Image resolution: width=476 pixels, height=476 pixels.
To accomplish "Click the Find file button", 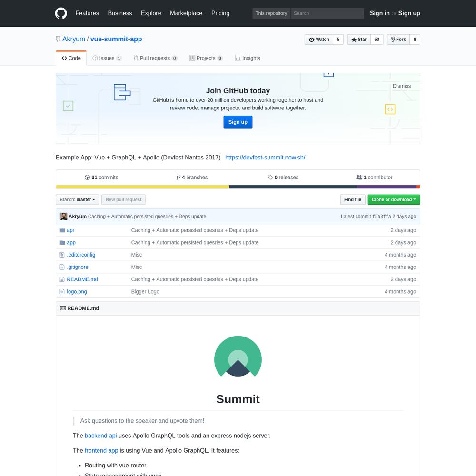I will [x=352, y=200].
